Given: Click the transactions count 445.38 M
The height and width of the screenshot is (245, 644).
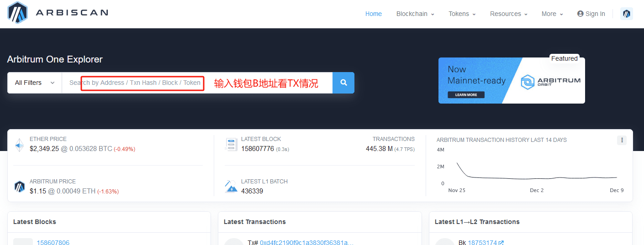Looking at the screenshot, I should click(379, 149).
